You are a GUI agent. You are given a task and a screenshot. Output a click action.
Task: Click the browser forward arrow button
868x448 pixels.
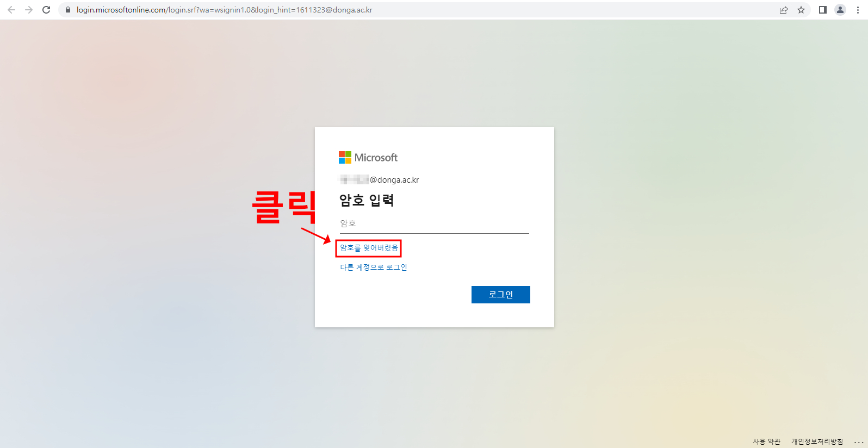coord(29,10)
